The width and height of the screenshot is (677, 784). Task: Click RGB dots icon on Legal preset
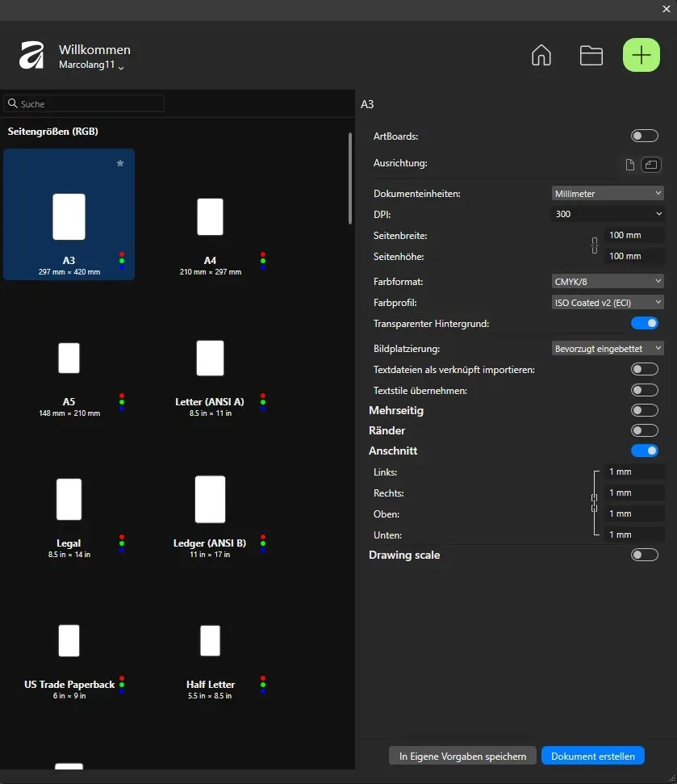(122, 543)
